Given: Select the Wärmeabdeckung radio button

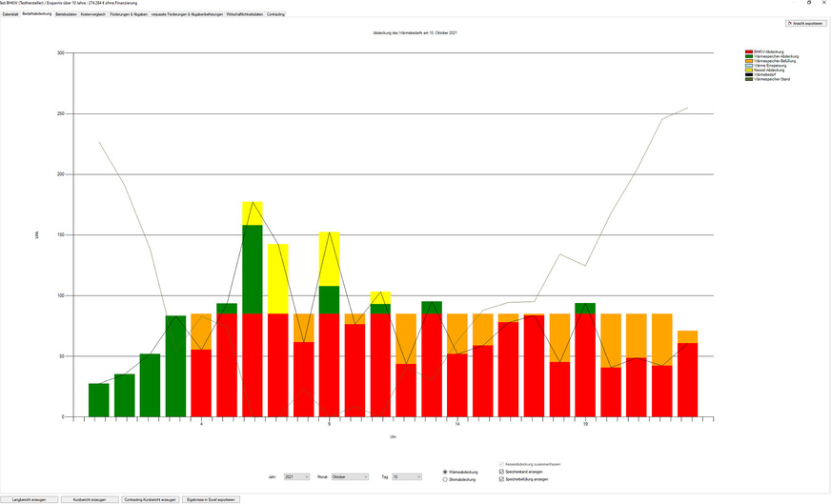Looking at the screenshot, I should pyautogui.click(x=445, y=472).
